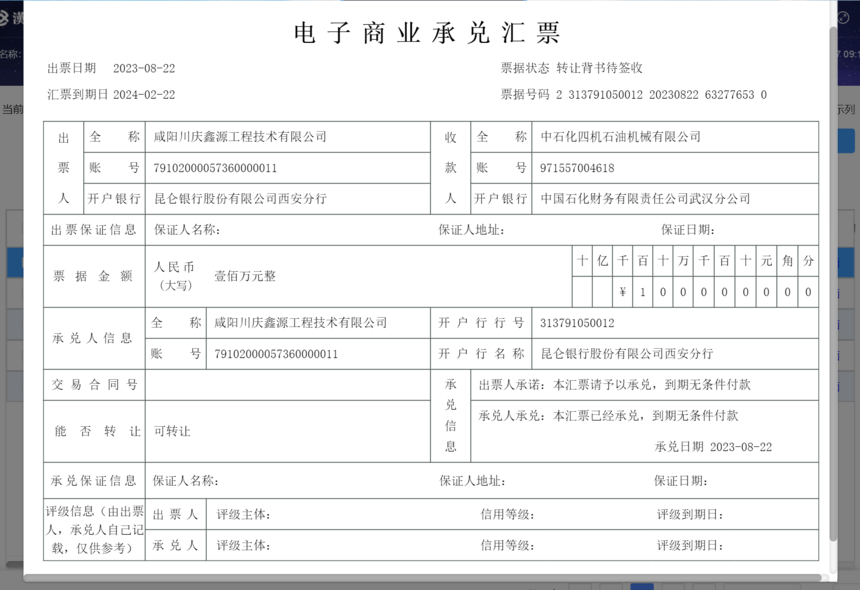Click drawer's full name 咸阳川庆鑫源工程技术有限公司
Screen dimensions: 860x590
pos(240,137)
